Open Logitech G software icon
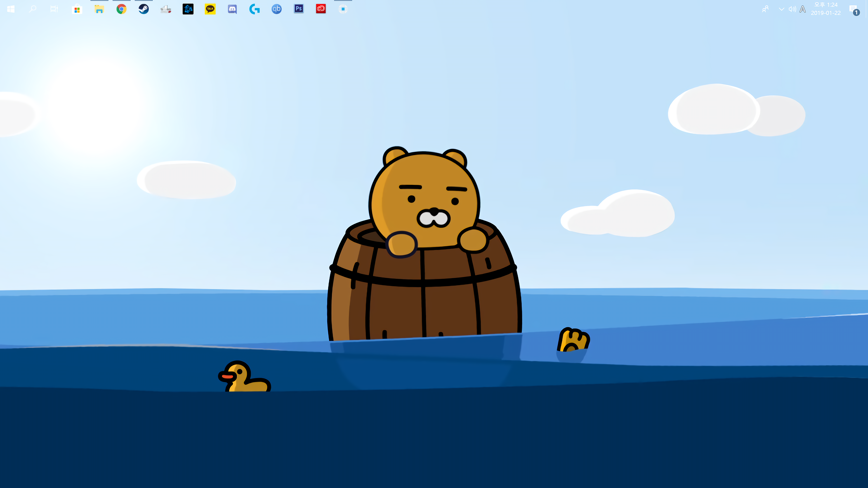Screen dimensions: 868x488 254,9
